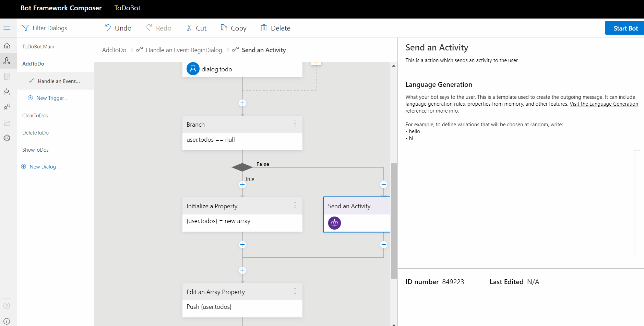Click the Redo toolbar button

(159, 28)
